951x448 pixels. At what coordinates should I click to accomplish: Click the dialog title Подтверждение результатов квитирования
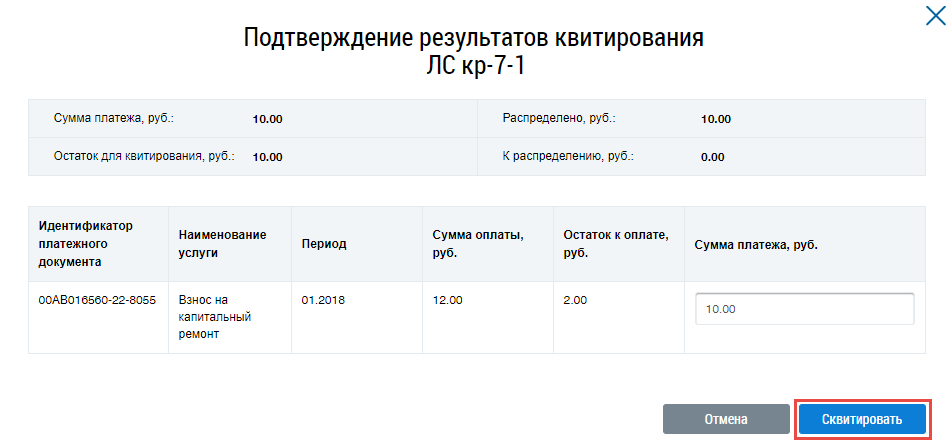(x=475, y=39)
